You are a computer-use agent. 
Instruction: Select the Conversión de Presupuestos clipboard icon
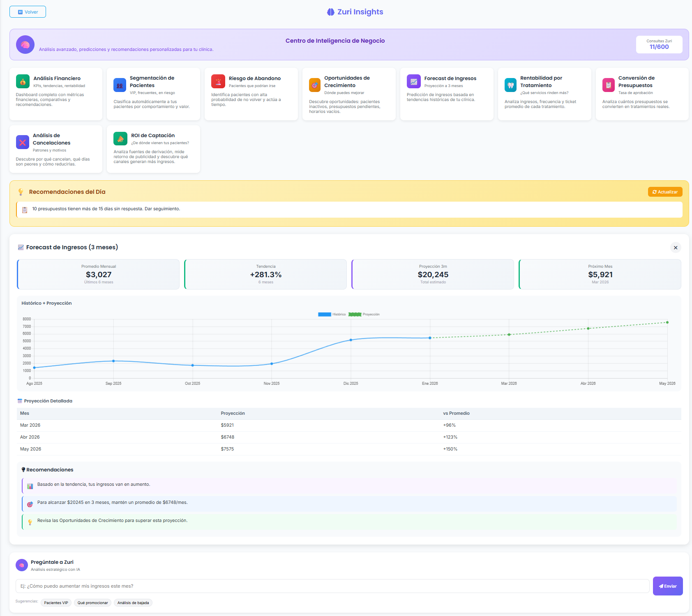pos(608,85)
